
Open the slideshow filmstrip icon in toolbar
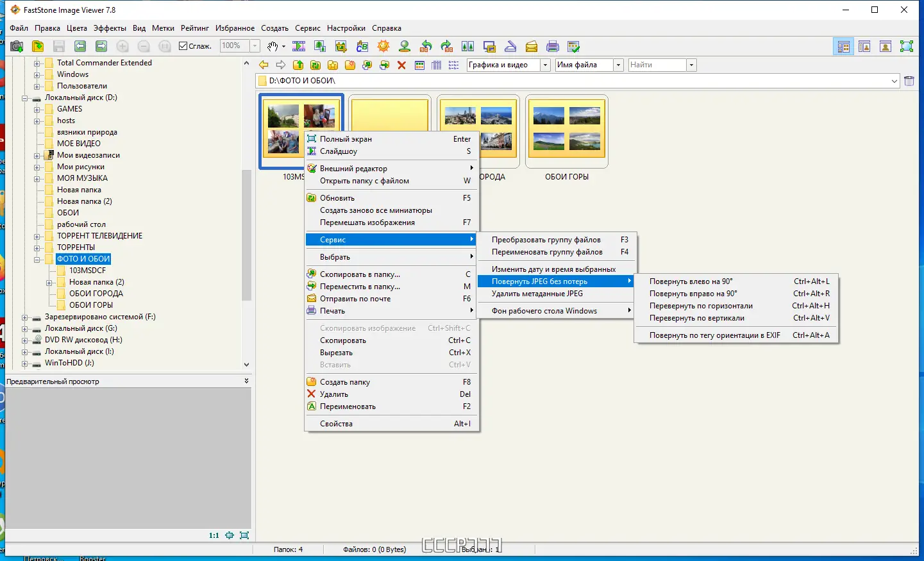click(299, 46)
